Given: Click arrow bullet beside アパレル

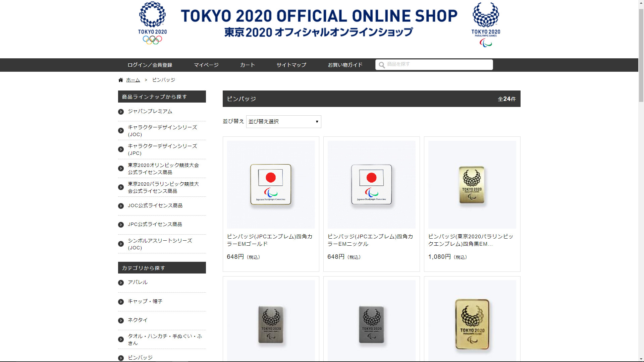Looking at the screenshot, I should (x=121, y=283).
